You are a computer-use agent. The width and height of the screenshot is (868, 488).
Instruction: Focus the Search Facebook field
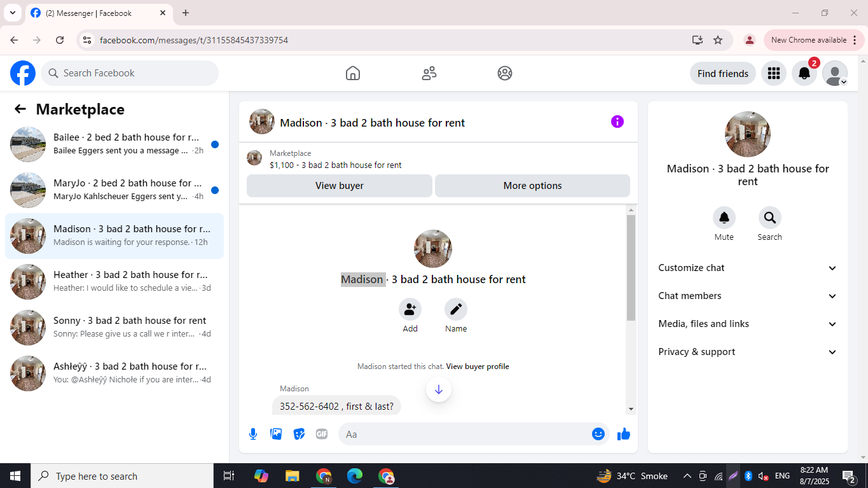click(x=130, y=73)
